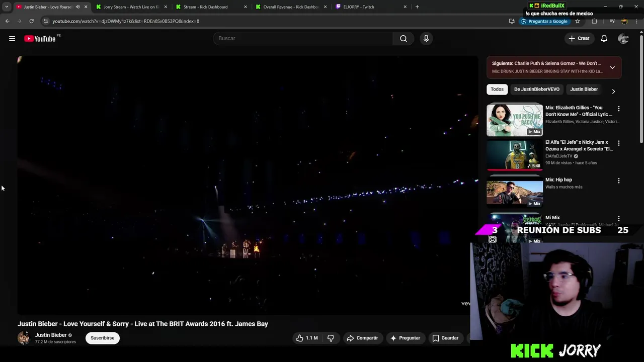Open options for Elizabeth Gillies mix
The width and height of the screenshot is (644, 362).
pos(619,109)
